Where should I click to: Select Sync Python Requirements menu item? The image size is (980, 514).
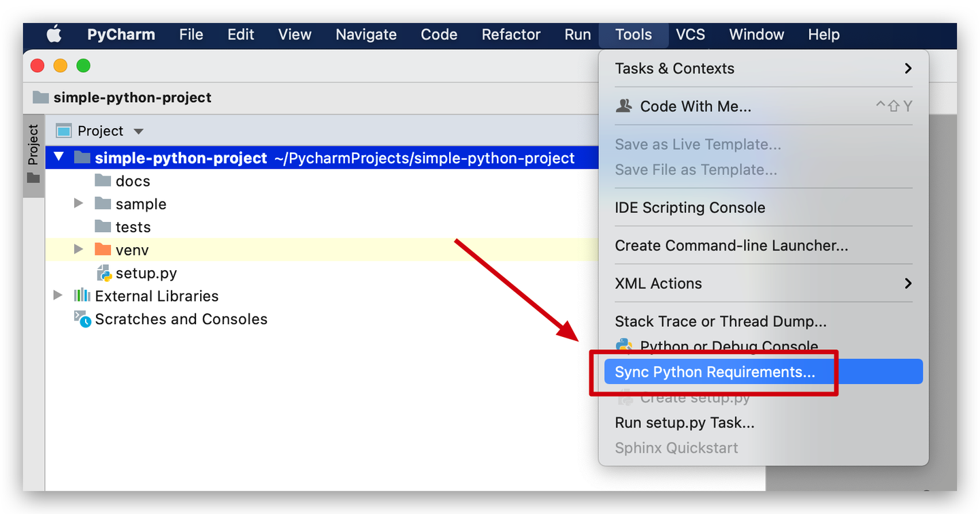coord(715,372)
